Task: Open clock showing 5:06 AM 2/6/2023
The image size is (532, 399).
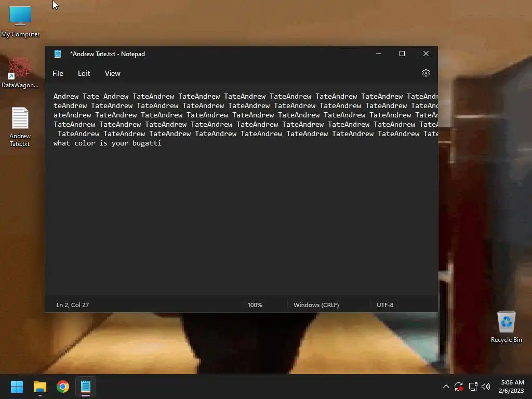Action: [x=511, y=387]
